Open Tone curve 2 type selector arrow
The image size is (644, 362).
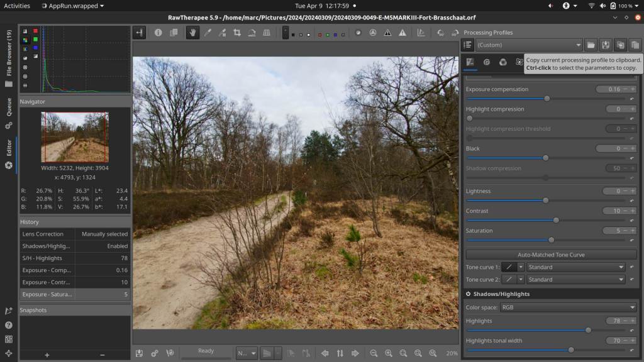coord(521,280)
